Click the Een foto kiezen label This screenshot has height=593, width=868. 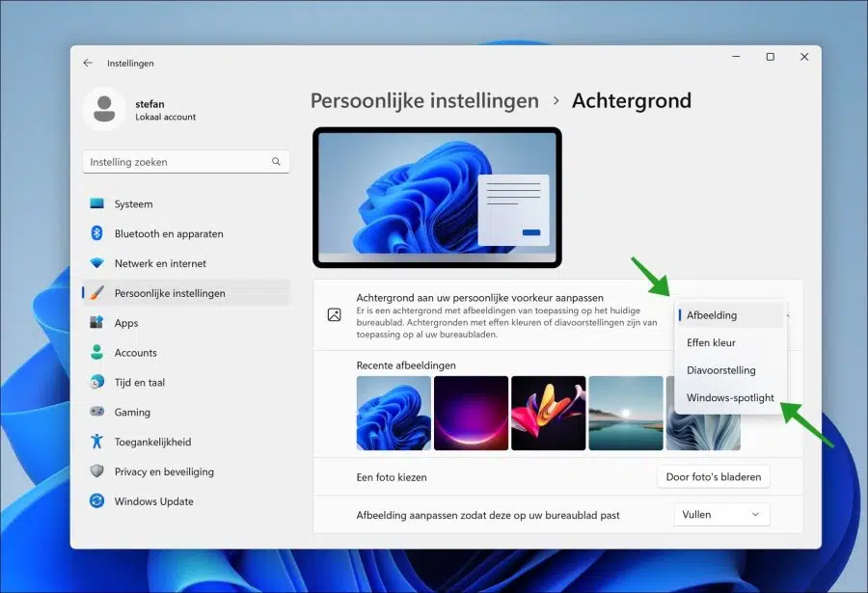(392, 477)
